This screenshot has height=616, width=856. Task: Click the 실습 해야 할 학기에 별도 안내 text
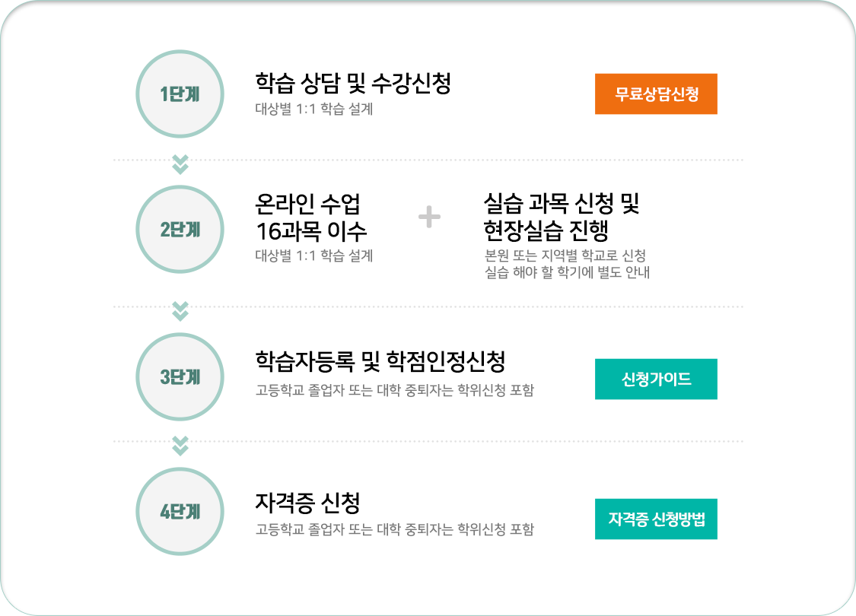pos(567,271)
